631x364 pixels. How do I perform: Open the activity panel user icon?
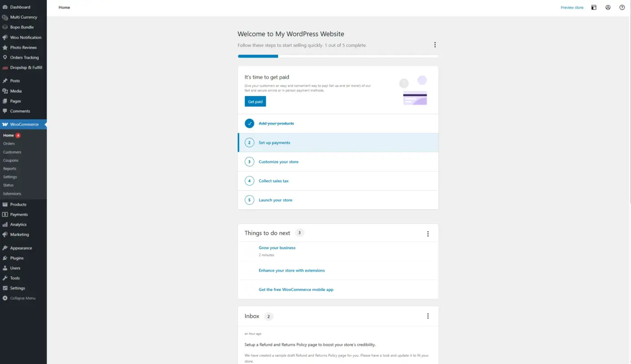(608, 7)
